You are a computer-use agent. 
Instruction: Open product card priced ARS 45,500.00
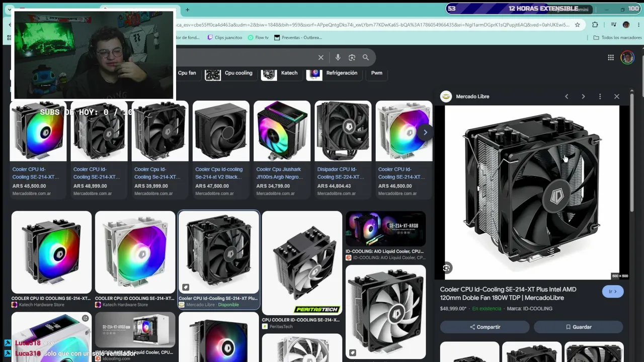coord(38,149)
